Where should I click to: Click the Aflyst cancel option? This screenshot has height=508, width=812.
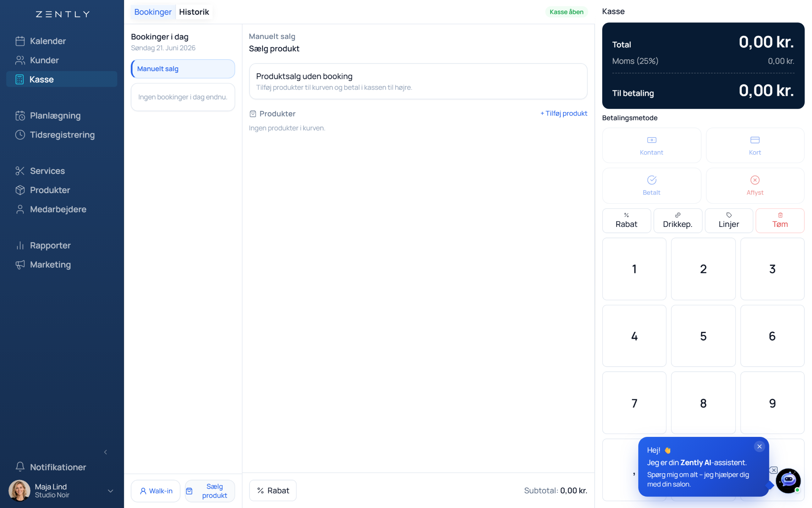755,185
